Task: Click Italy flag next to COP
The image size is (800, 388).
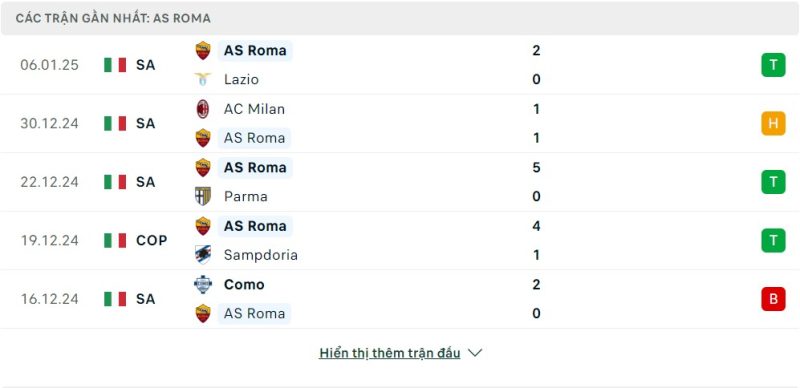Action: pos(115,240)
